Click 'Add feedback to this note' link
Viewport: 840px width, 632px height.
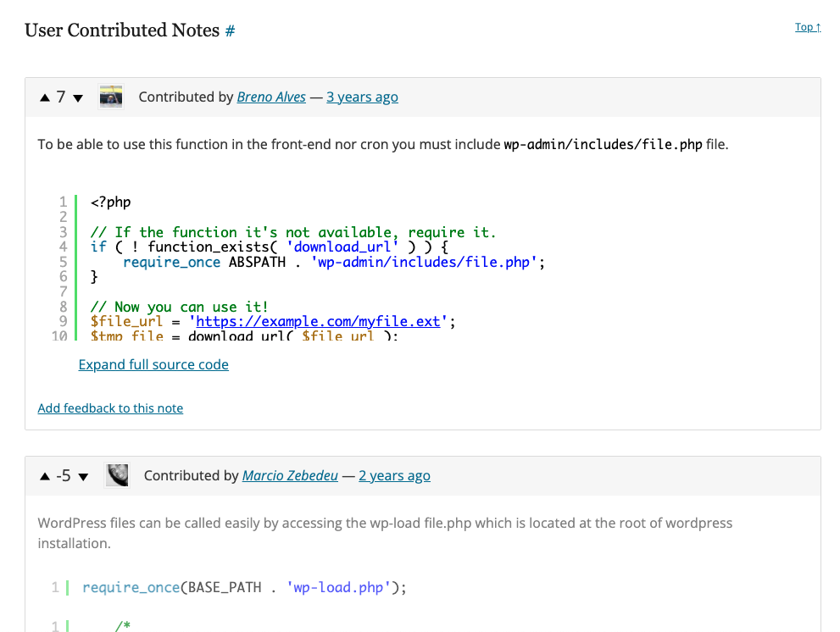click(x=110, y=408)
